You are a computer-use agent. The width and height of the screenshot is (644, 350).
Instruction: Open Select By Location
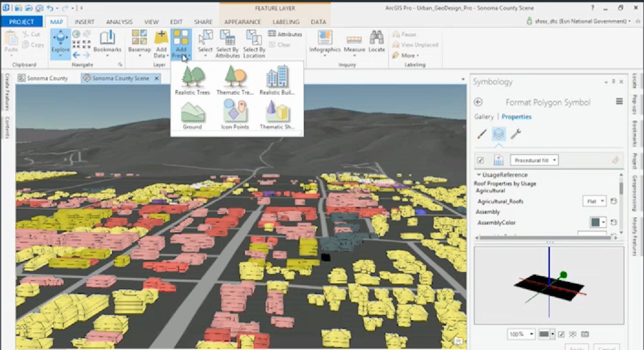pos(254,43)
